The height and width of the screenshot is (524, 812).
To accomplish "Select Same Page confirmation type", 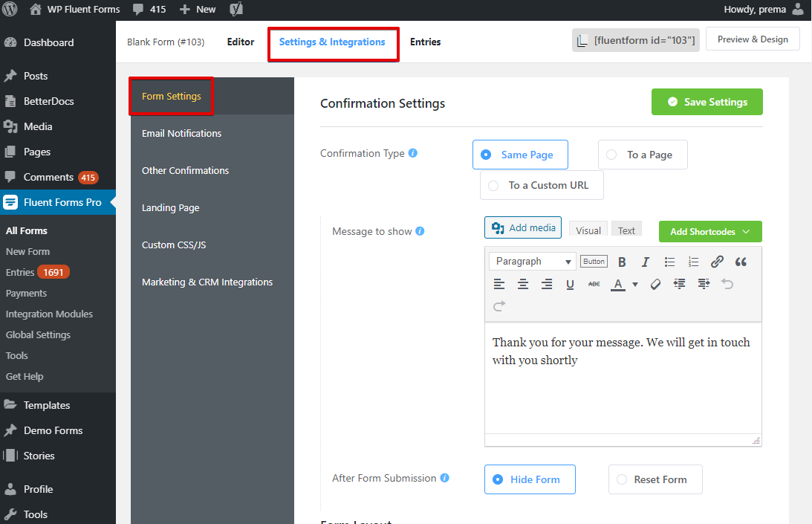I will coord(520,155).
